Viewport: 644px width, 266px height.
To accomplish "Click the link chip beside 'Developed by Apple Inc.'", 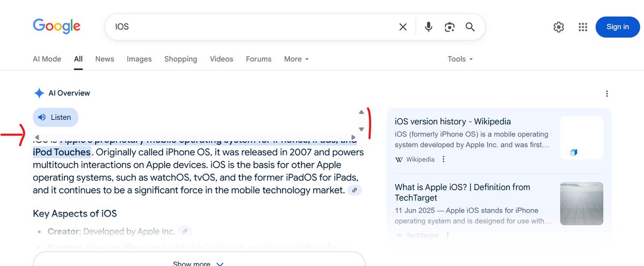I will (185, 232).
